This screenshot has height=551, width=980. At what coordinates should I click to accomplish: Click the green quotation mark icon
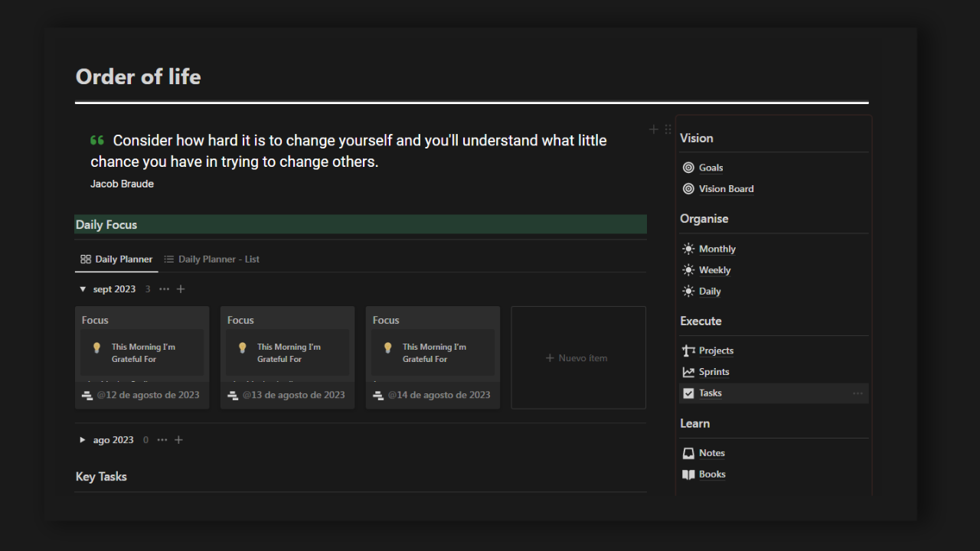pos(97,141)
